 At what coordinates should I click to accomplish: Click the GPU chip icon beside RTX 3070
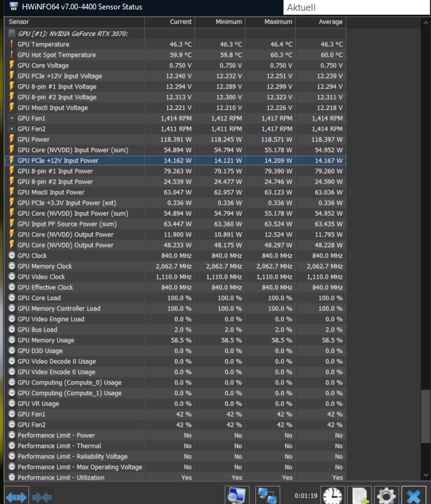(x=12, y=33)
